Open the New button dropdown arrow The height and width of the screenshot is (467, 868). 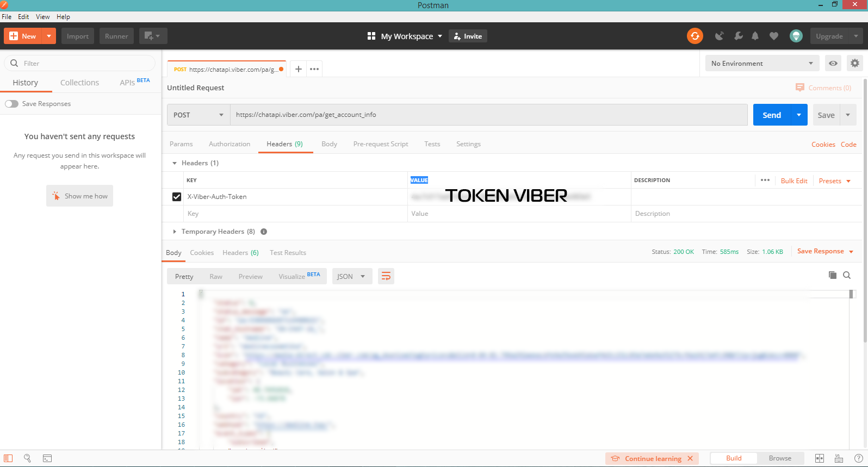(x=49, y=36)
